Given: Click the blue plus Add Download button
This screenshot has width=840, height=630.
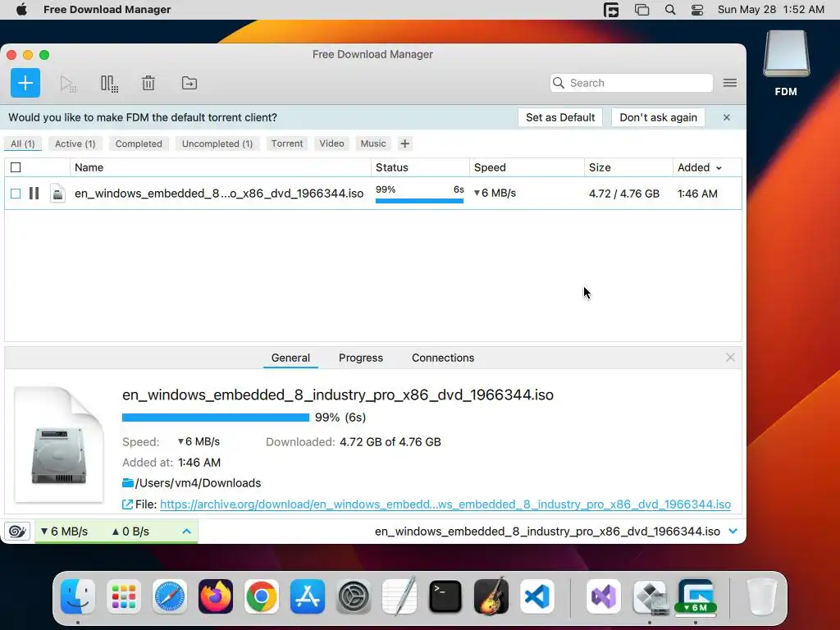Looking at the screenshot, I should click(x=25, y=83).
